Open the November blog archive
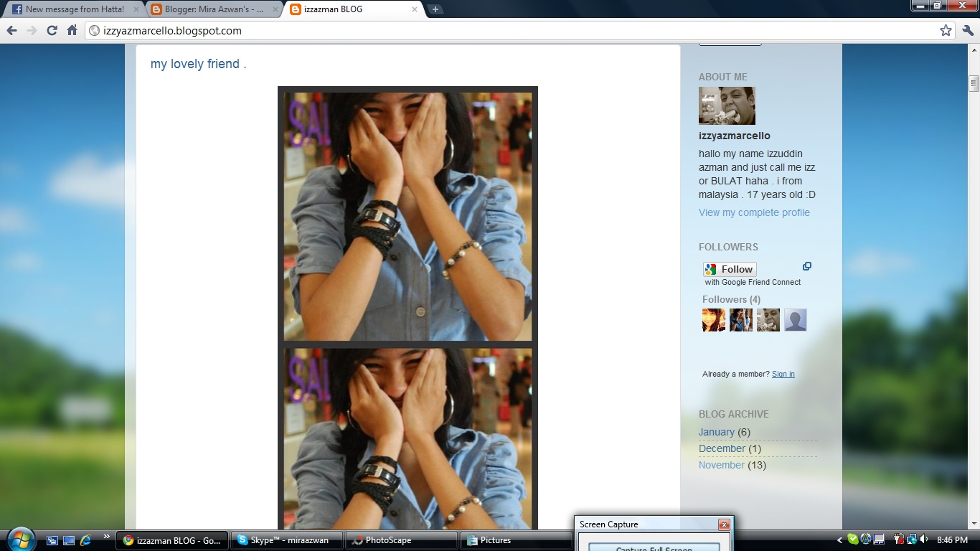Viewport: 980px width, 551px height. tap(722, 465)
